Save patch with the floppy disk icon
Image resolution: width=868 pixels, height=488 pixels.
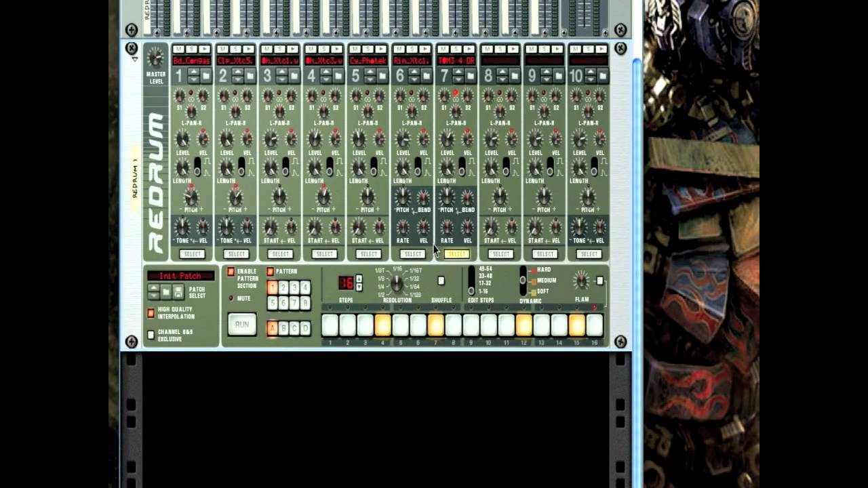178,292
